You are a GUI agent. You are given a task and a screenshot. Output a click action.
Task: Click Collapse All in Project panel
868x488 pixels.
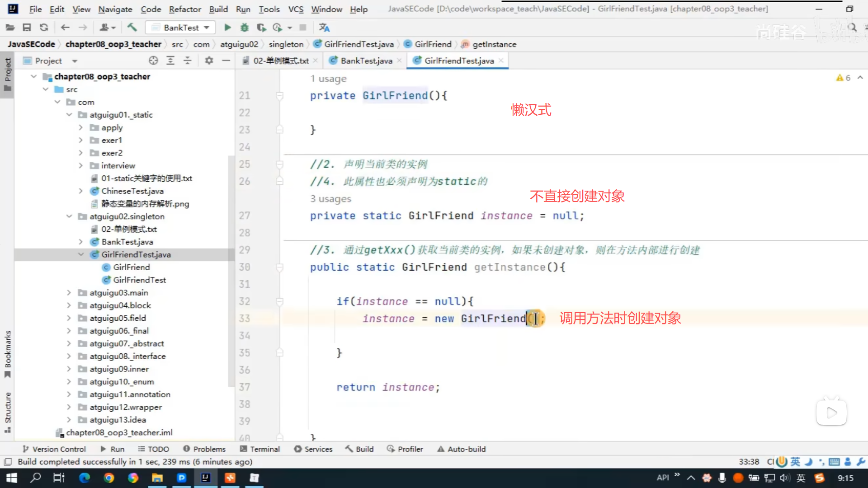click(187, 61)
